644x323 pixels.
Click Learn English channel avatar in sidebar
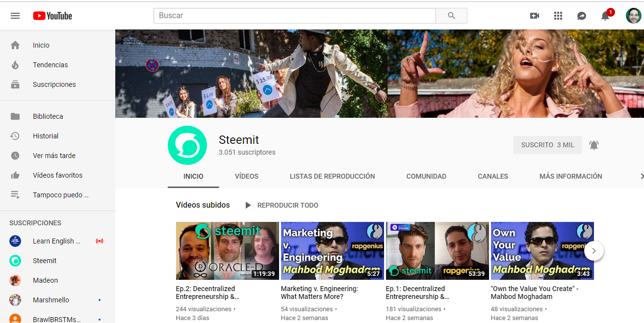tap(15, 241)
